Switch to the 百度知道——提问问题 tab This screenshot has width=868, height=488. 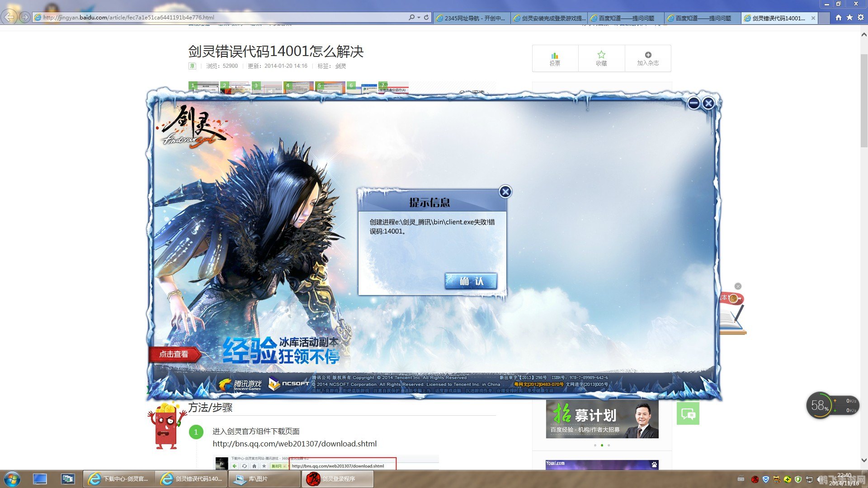625,18
